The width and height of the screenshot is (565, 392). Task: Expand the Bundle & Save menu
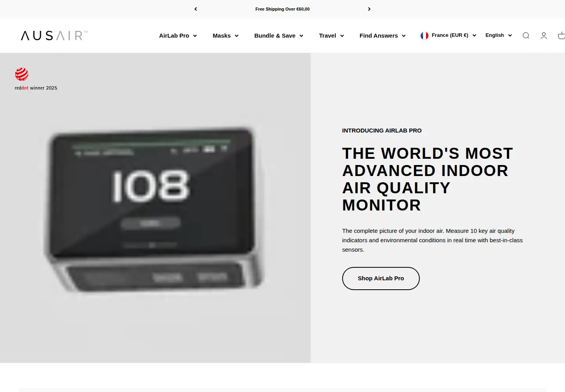279,36
